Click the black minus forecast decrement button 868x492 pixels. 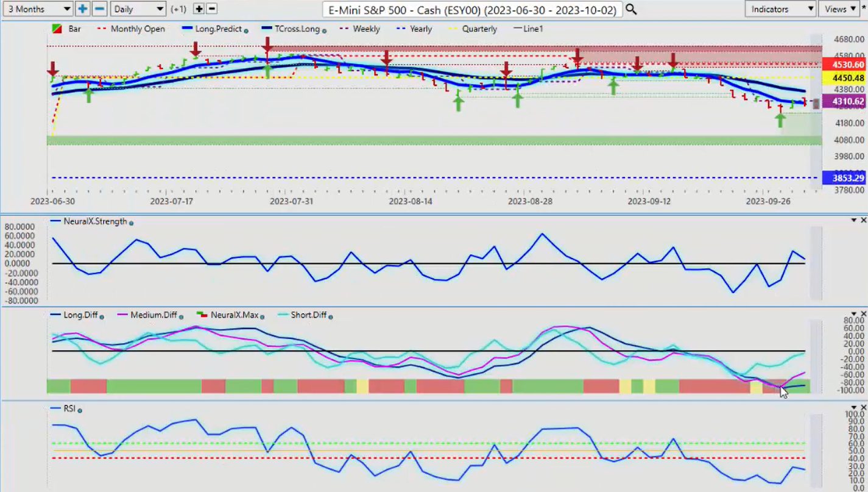click(211, 9)
